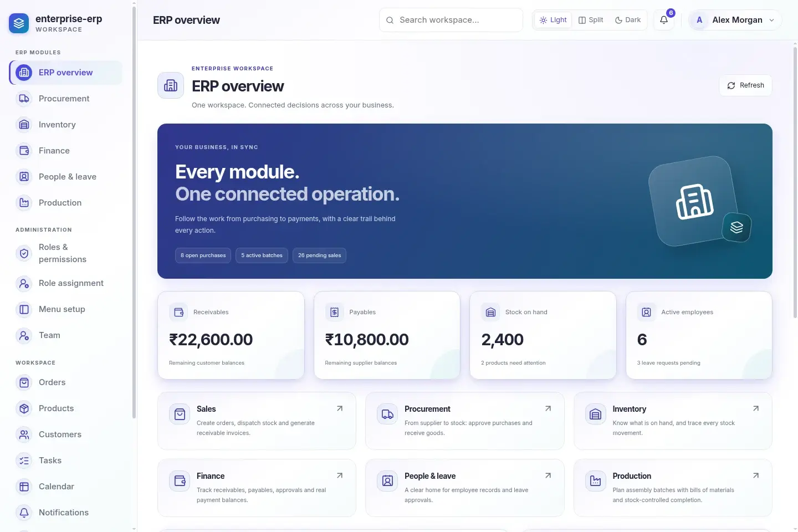
Task: Click the Finance wallet icon in sidebar
Action: pos(24,151)
